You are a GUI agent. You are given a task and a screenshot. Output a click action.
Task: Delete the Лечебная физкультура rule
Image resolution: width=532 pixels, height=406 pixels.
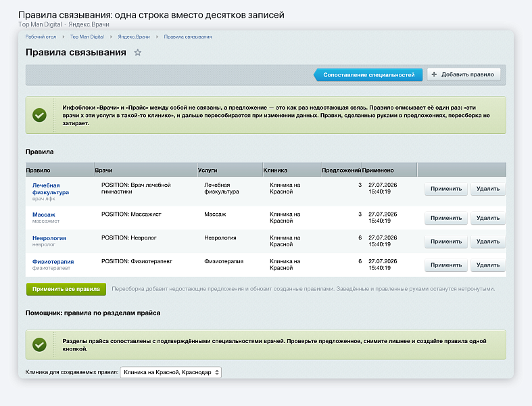[x=488, y=189]
